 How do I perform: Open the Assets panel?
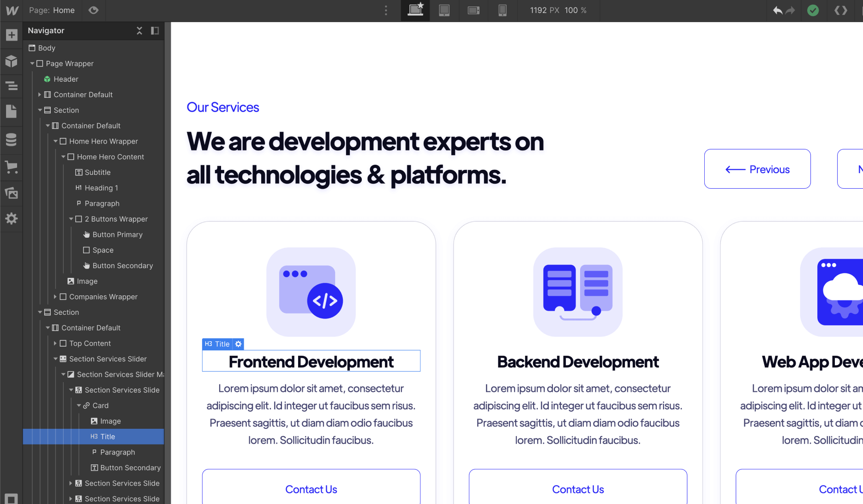click(x=11, y=193)
